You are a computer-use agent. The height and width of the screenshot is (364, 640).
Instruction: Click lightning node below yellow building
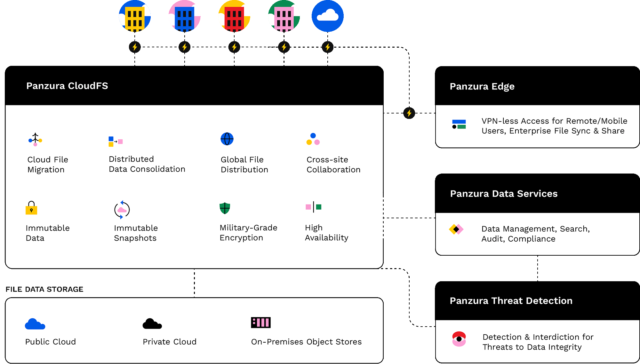click(135, 47)
